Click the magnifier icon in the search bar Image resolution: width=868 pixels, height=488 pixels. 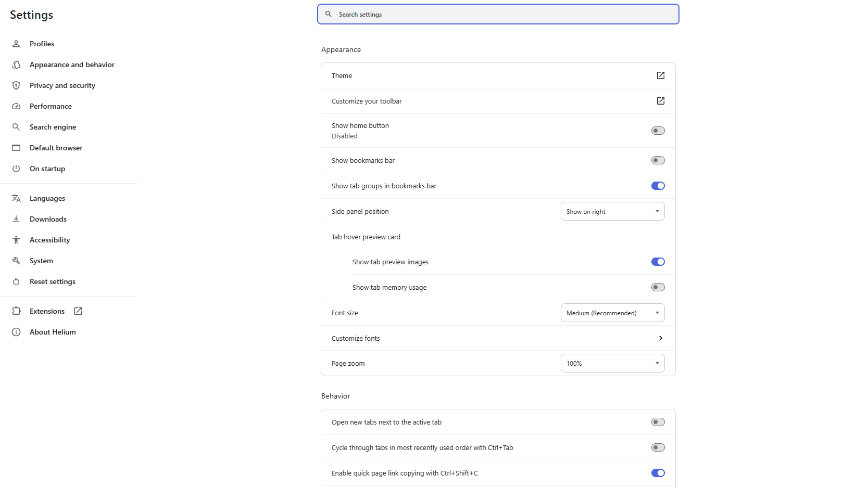328,14
